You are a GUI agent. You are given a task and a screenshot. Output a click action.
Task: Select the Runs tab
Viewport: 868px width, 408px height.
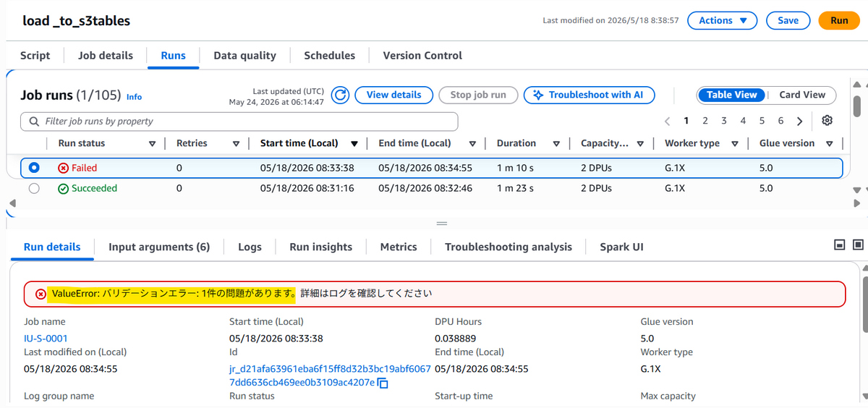[173, 55]
